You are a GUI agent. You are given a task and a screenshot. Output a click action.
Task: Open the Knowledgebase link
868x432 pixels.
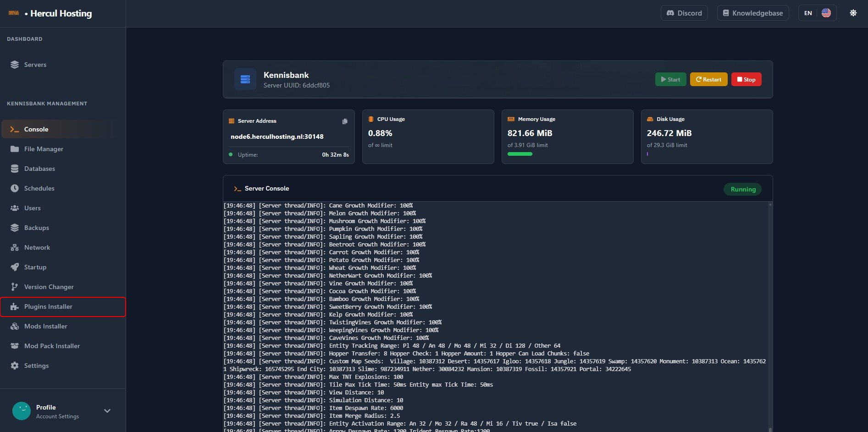pyautogui.click(x=752, y=13)
